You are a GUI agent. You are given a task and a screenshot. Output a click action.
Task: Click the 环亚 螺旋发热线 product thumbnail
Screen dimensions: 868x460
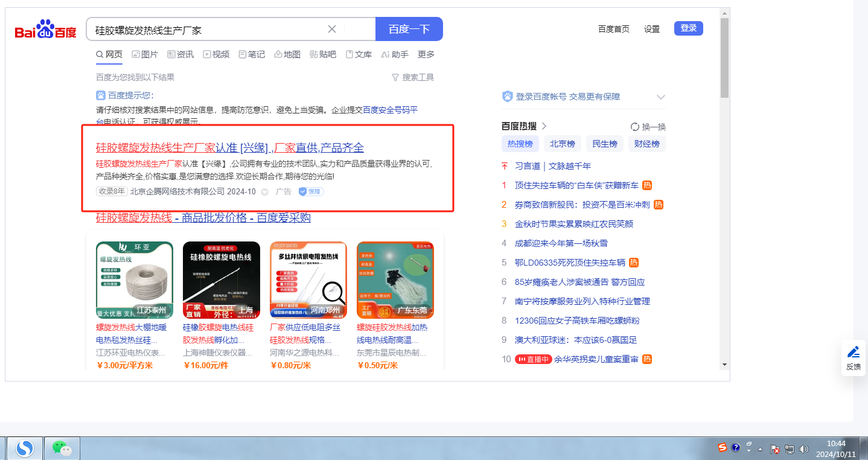click(x=135, y=280)
